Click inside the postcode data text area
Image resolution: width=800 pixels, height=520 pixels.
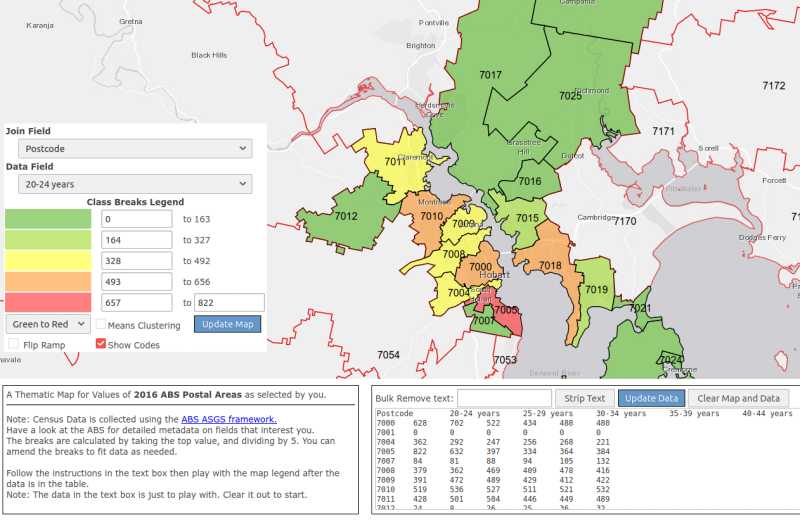coord(580,460)
